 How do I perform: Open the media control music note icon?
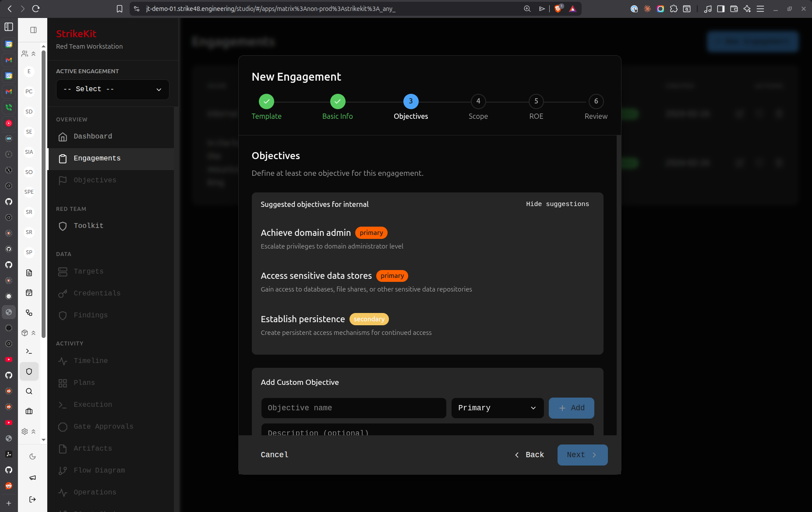click(708, 9)
